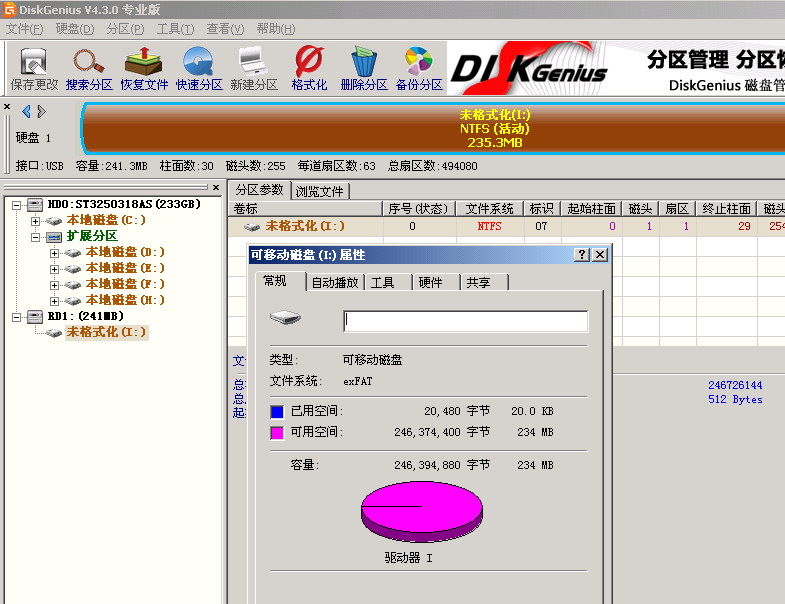
Task: Expand the 本地磁盘 (D:) tree node
Action: pos(54,253)
